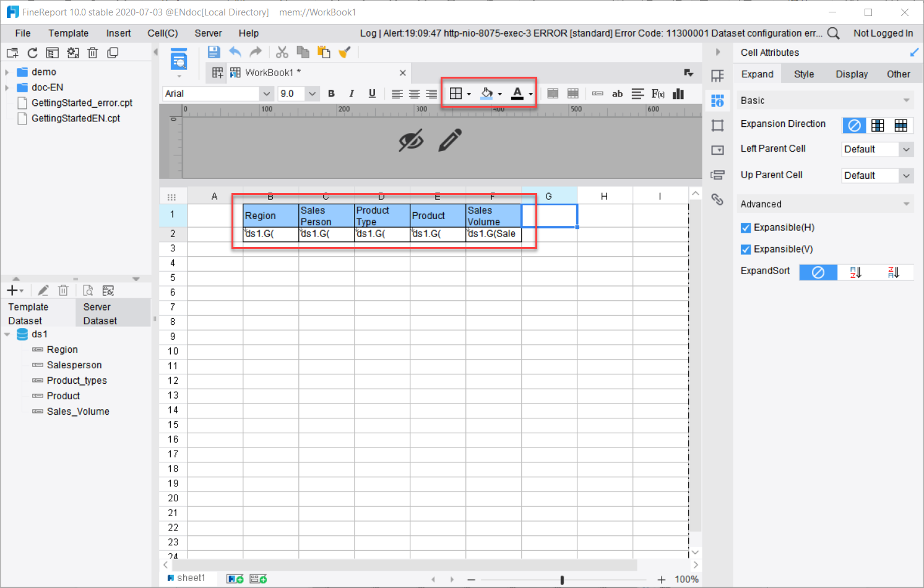Click the merge cells icon

[x=553, y=93]
